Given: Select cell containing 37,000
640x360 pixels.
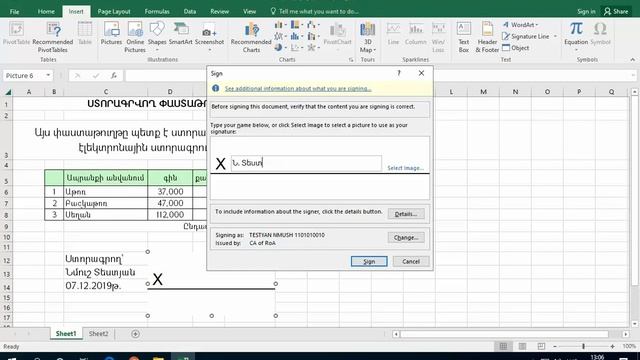Looking at the screenshot, I should [170, 191].
